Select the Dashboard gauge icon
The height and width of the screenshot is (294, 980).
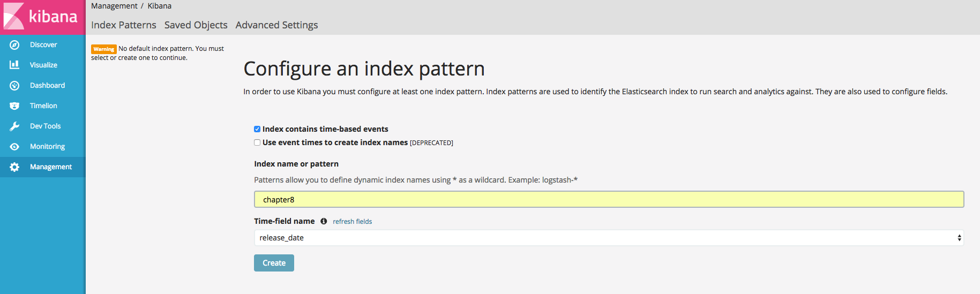(14, 86)
